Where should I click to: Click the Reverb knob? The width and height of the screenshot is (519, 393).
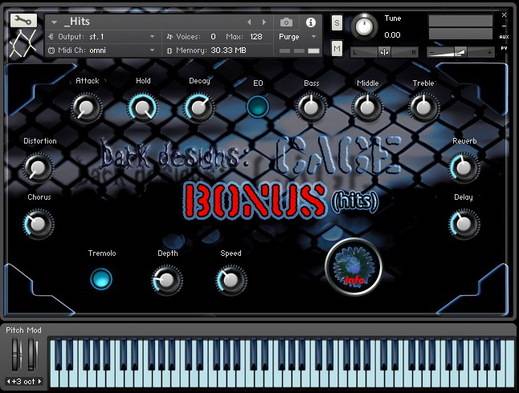pos(464,168)
